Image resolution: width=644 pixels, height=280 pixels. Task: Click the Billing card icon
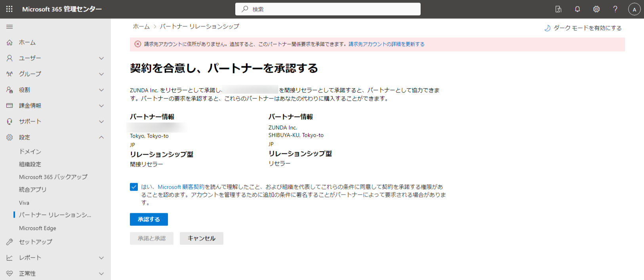[10, 106]
